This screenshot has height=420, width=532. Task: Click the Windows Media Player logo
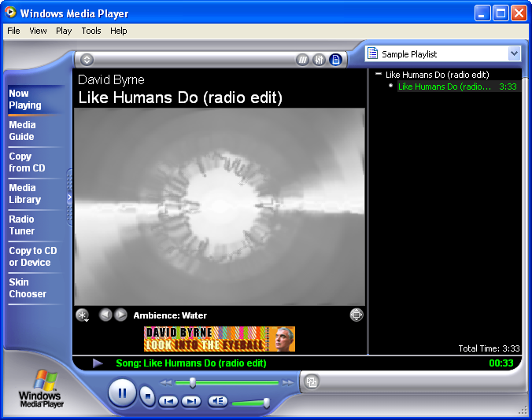click(x=42, y=389)
